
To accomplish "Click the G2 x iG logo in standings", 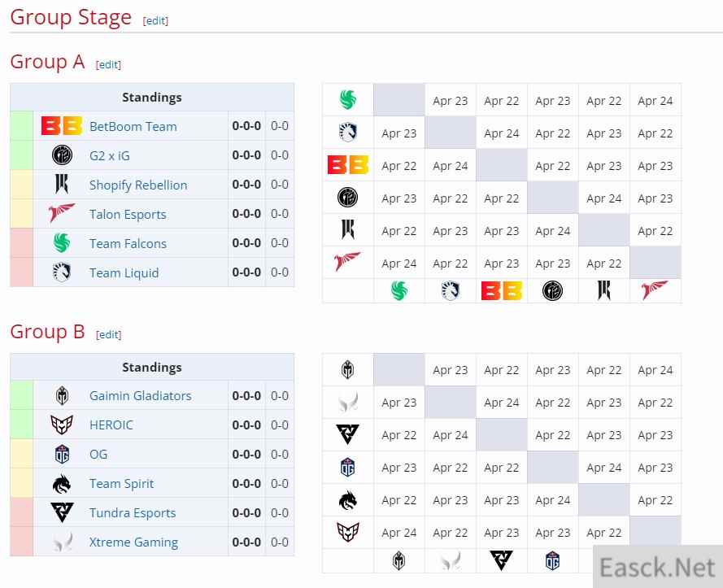I will click(x=62, y=155).
